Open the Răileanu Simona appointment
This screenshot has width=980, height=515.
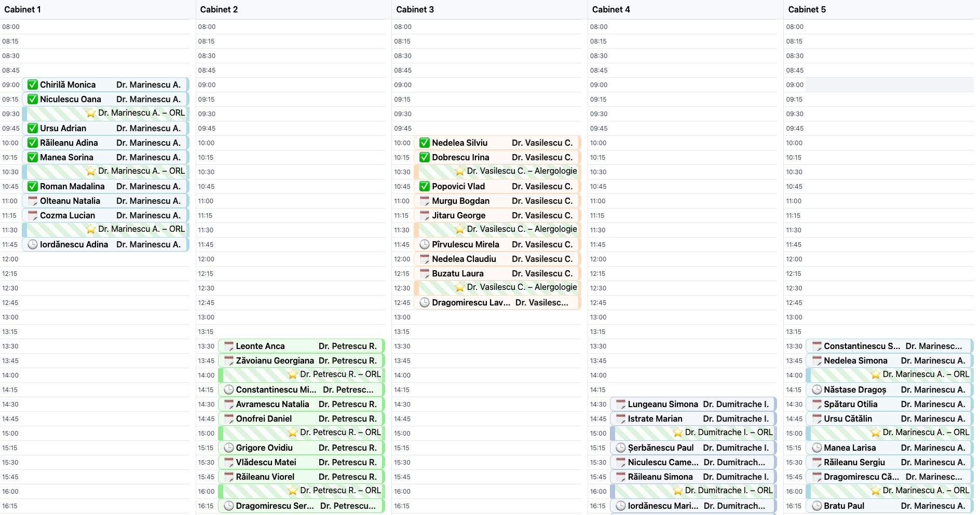coord(693,477)
